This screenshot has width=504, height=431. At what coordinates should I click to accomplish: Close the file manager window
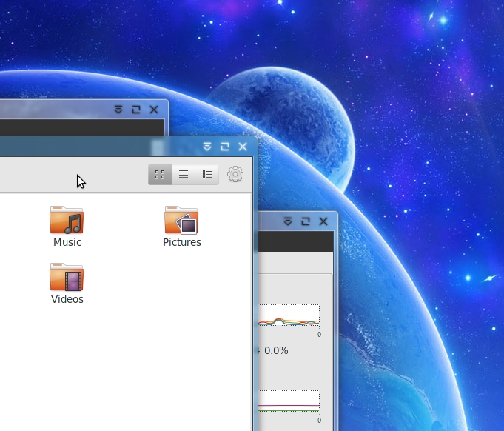pos(243,147)
